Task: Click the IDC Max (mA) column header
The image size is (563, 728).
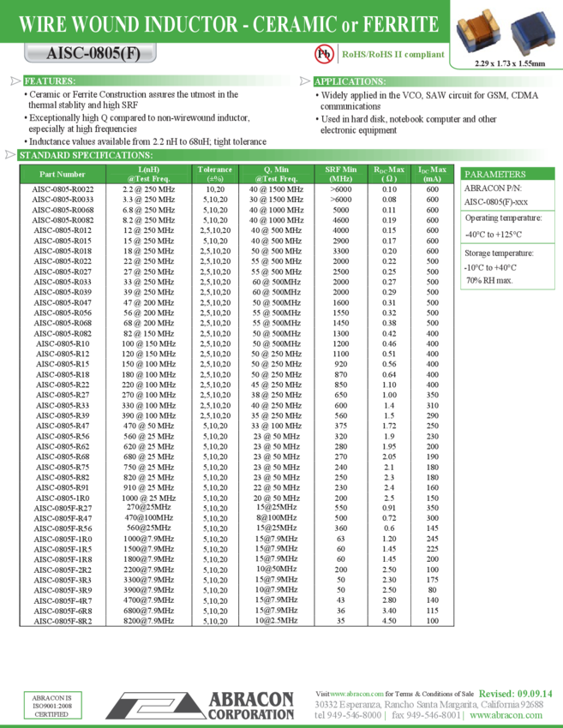Action: (432, 174)
